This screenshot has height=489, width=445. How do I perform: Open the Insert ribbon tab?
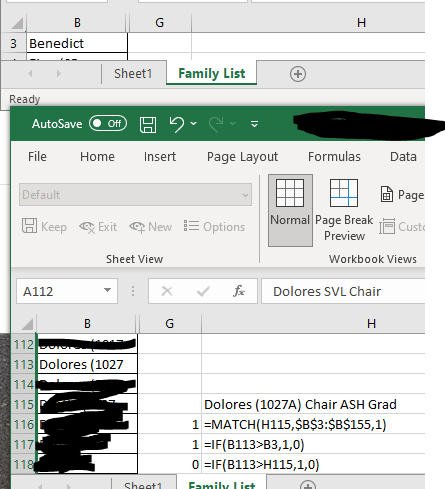160,156
